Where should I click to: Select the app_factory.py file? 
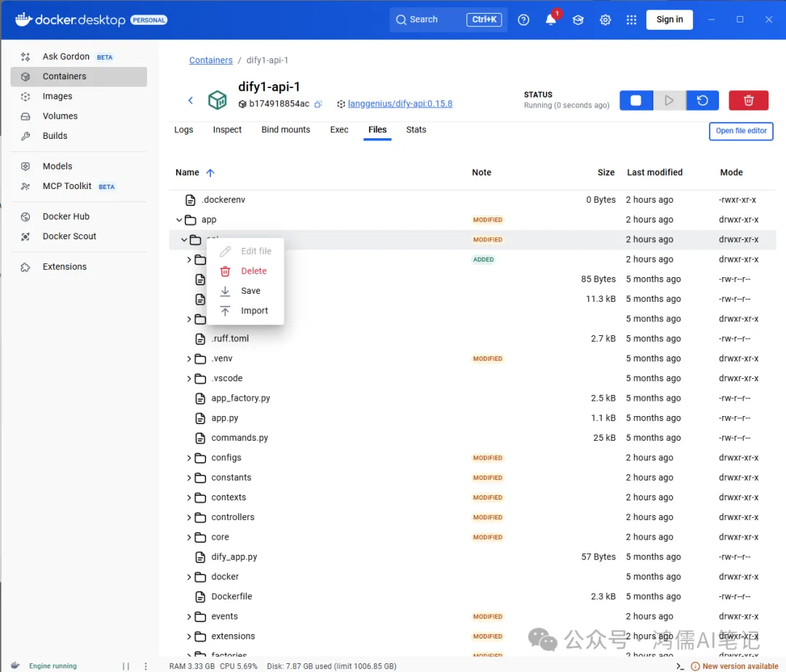[241, 399]
